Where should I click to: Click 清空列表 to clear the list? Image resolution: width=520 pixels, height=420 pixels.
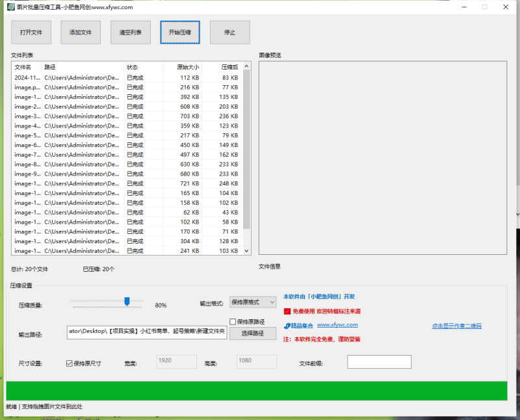131,32
